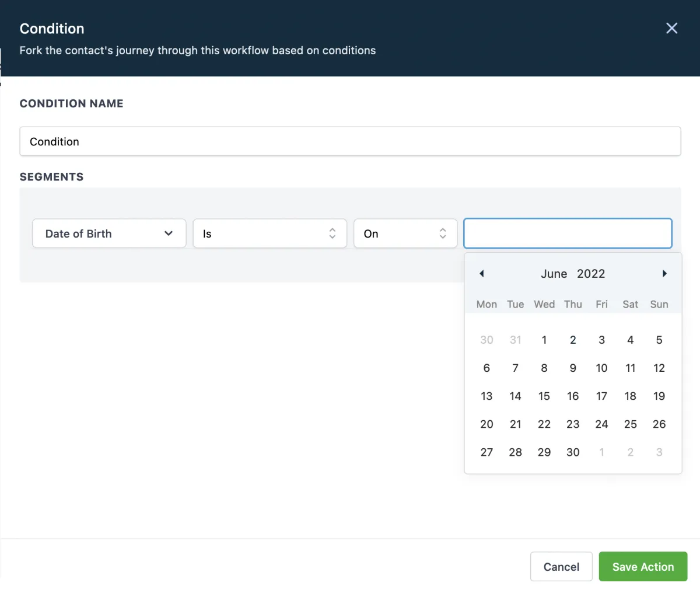Click the 2022 year in calendar header

[x=591, y=274]
